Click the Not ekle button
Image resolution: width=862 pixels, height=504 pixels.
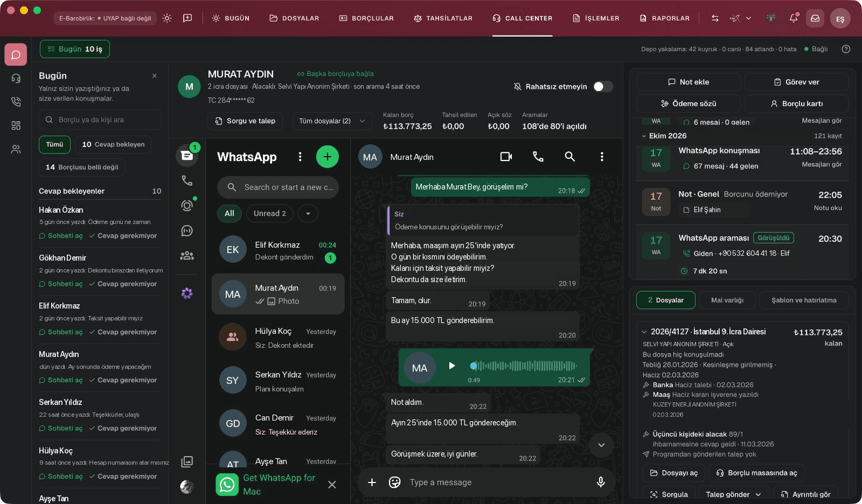(689, 82)
